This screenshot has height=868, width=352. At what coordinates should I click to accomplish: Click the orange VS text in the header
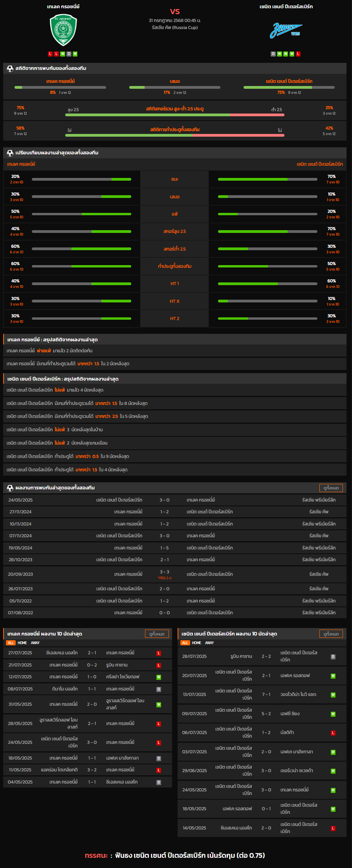pyautogui.click(x=175, y=12)
